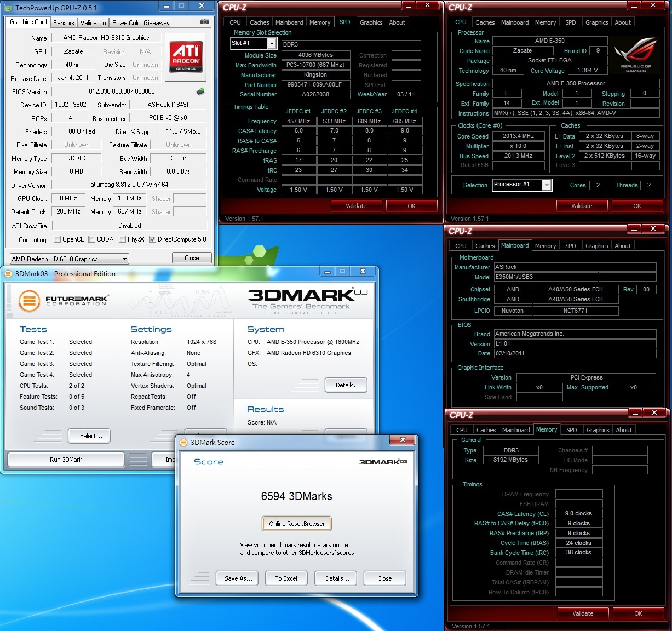Open the Validation tab in GPU-Z
This screenshot has height=631, width=672.
(93, 22)
